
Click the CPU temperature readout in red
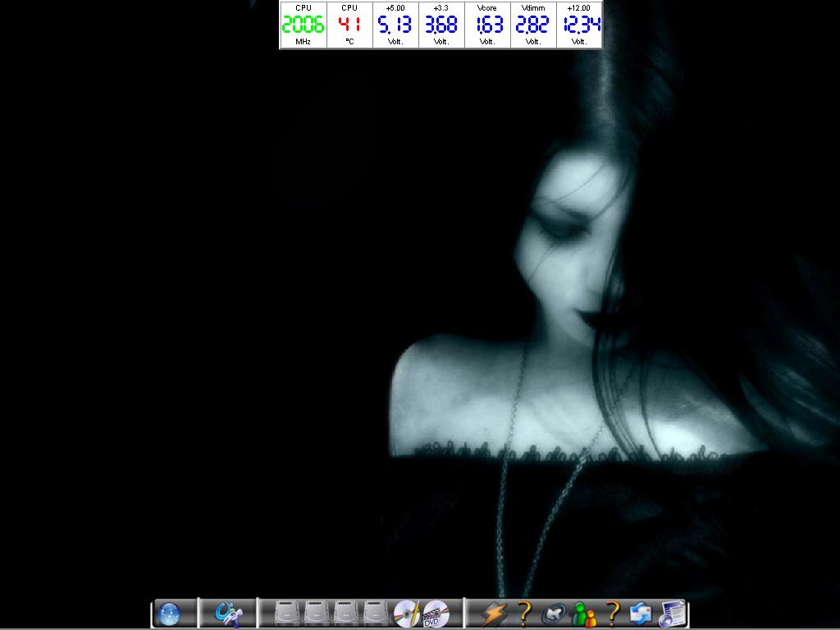click(349, 25)
